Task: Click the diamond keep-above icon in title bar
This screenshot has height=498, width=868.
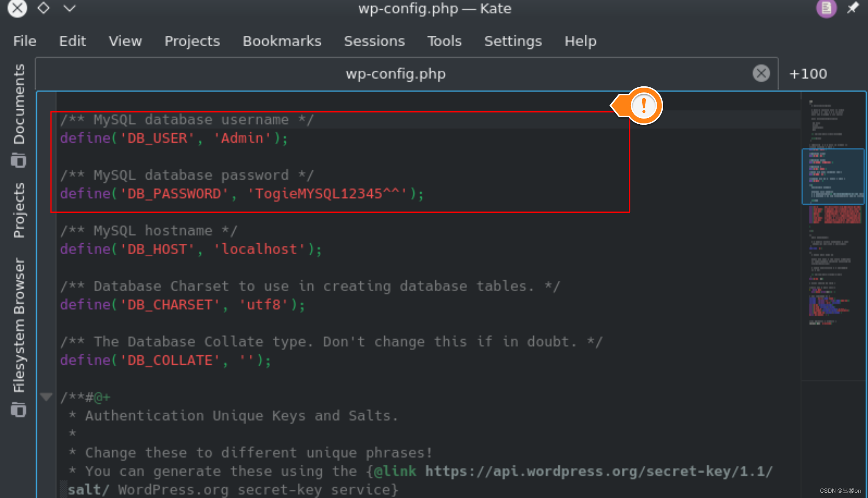Action: [x=44, y=8]
